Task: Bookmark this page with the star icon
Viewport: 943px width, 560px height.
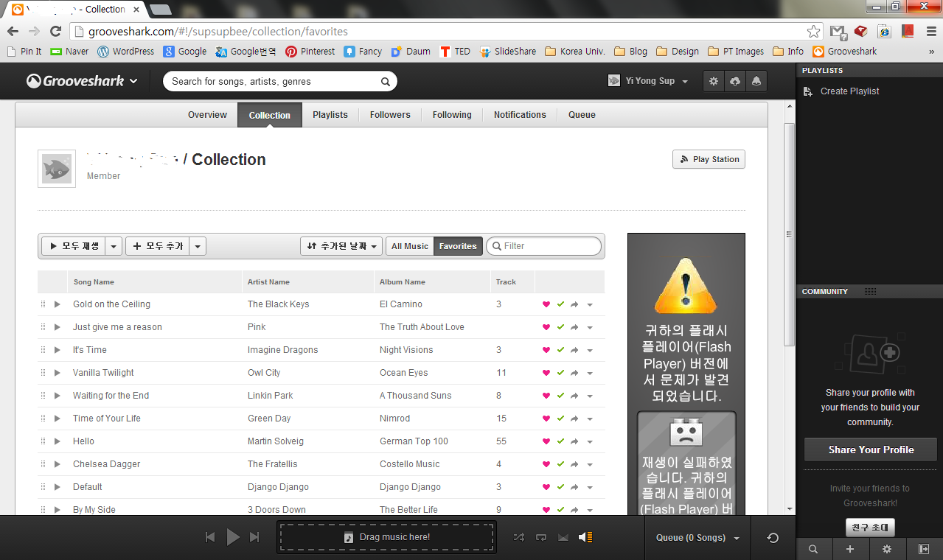Action: 813,31
